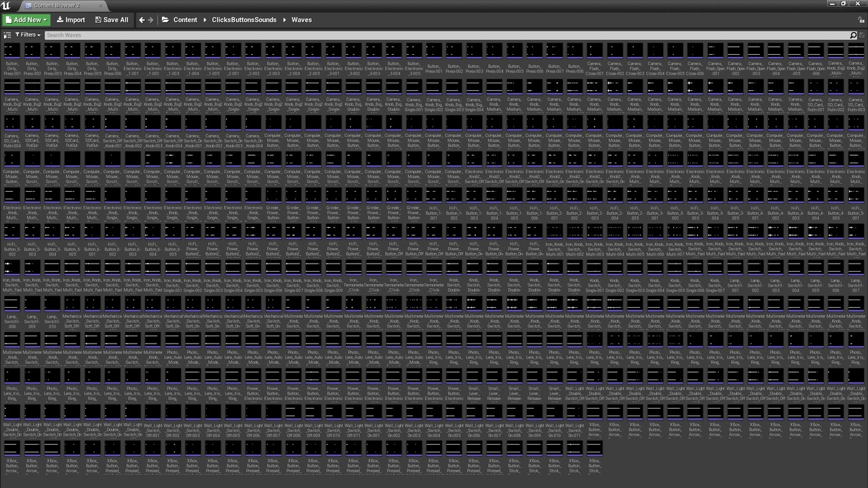Toggle the Content Browser lock icon
This screenshot has width=868, height=488.
pyautogui.click(x=862, y=20)
